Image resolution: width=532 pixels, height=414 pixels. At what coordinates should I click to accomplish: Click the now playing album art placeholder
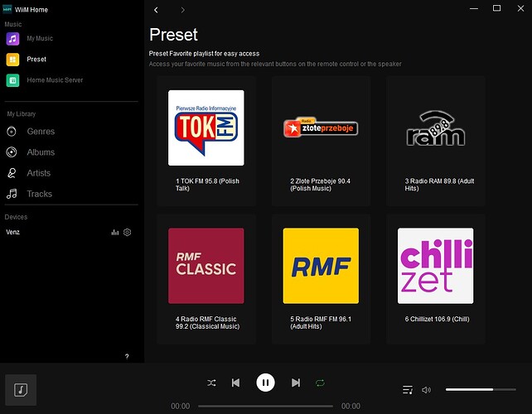[x=21, y=390]
